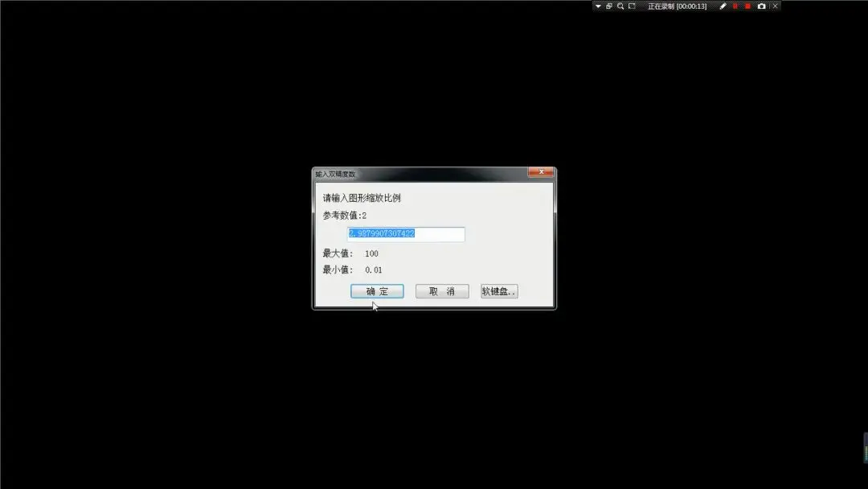The height and width of the screenshot is (489, 868).
Task: Click the pencil annotation tool
Action: coord(723,6)
